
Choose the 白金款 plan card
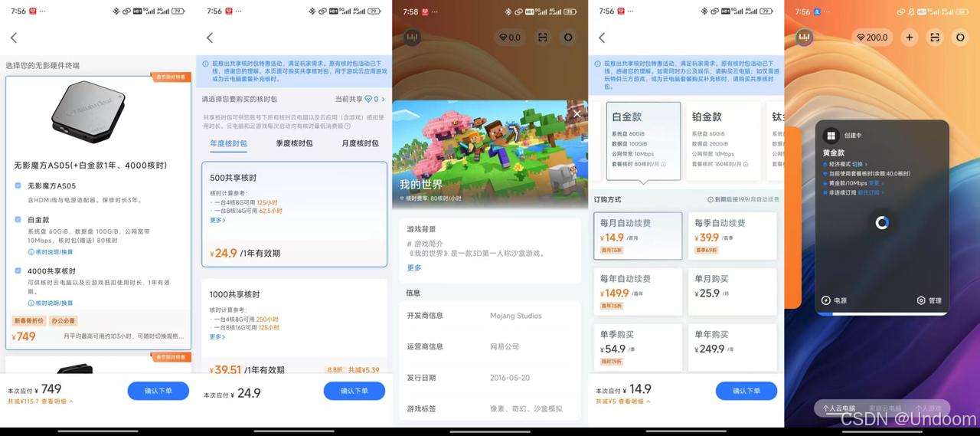pyautogui.click(x=643, y=141)
